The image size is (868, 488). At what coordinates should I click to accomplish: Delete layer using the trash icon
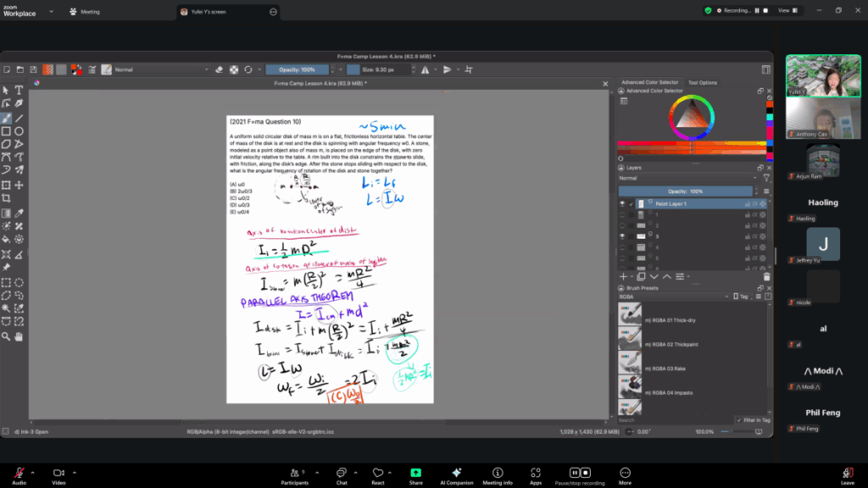[x=766, y=276]
